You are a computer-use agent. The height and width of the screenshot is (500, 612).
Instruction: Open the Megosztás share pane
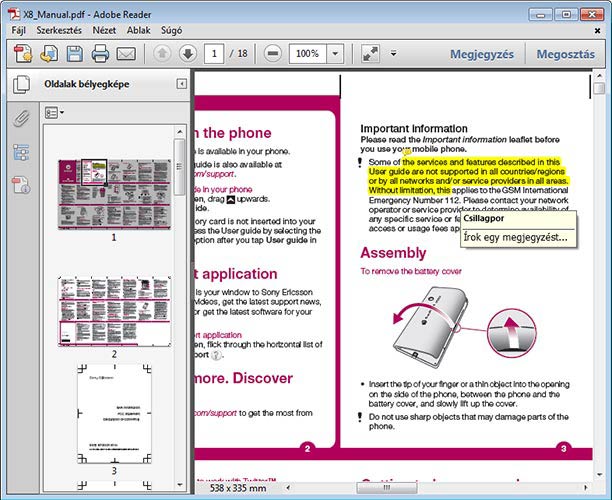click(566, 54)
